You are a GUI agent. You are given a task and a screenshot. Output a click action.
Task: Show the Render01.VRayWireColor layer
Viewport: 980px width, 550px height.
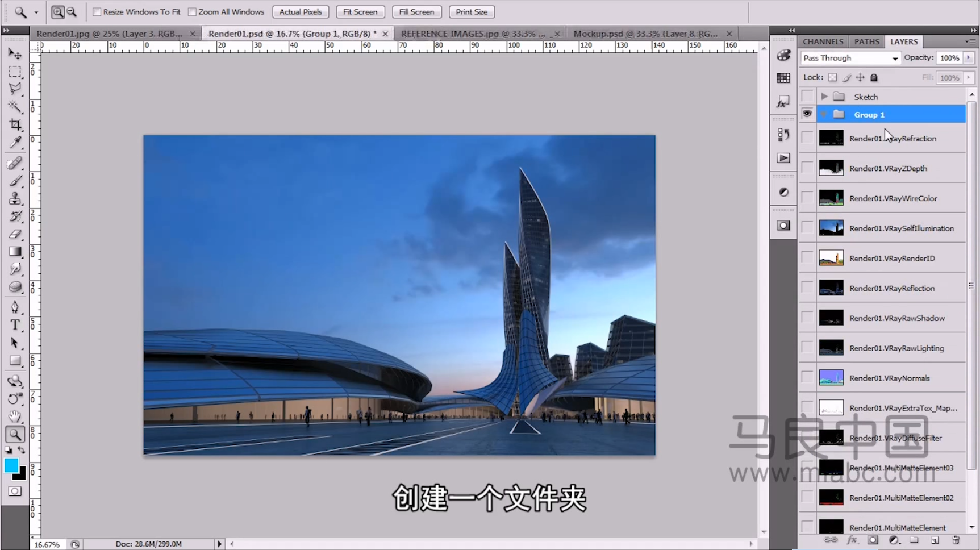807,198
